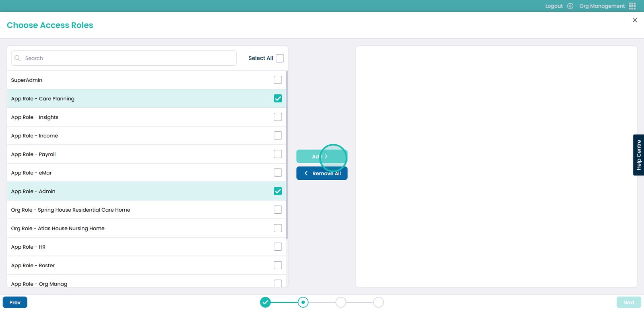Screen dimensions: 644x310
Task: Click the completed first step indicator
Action: pyautogui.click(x=265, y=302)
